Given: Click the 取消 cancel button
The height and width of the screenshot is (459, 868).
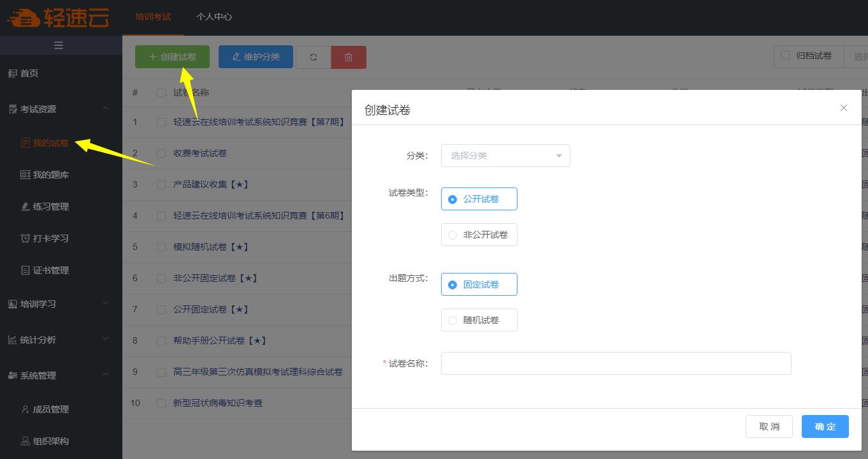Looking at the screenshot, I should click(x=769, y=426).
